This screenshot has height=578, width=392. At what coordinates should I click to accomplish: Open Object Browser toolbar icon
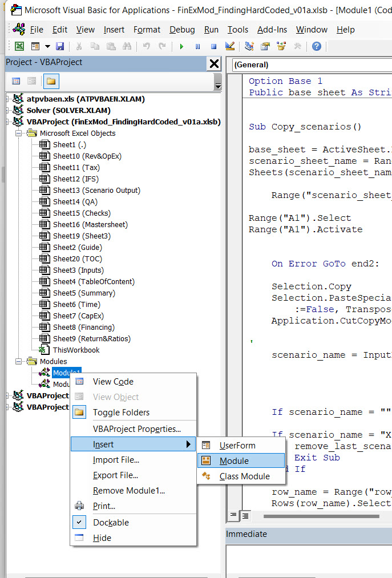click(281, 46)
